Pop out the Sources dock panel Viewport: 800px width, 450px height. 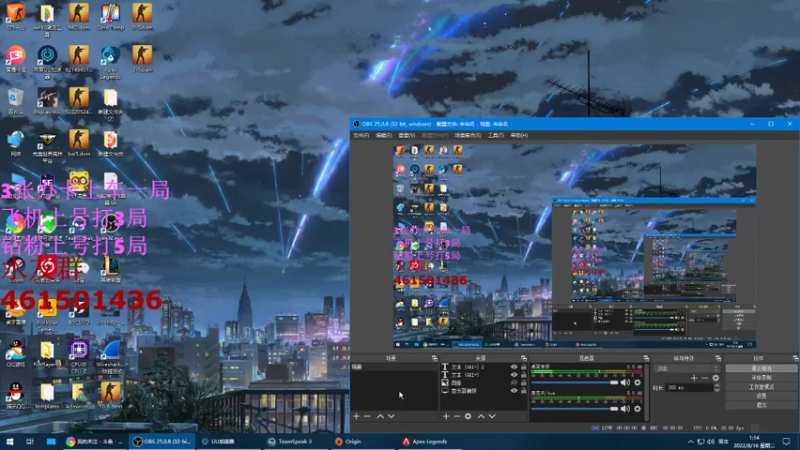[523, 359]
